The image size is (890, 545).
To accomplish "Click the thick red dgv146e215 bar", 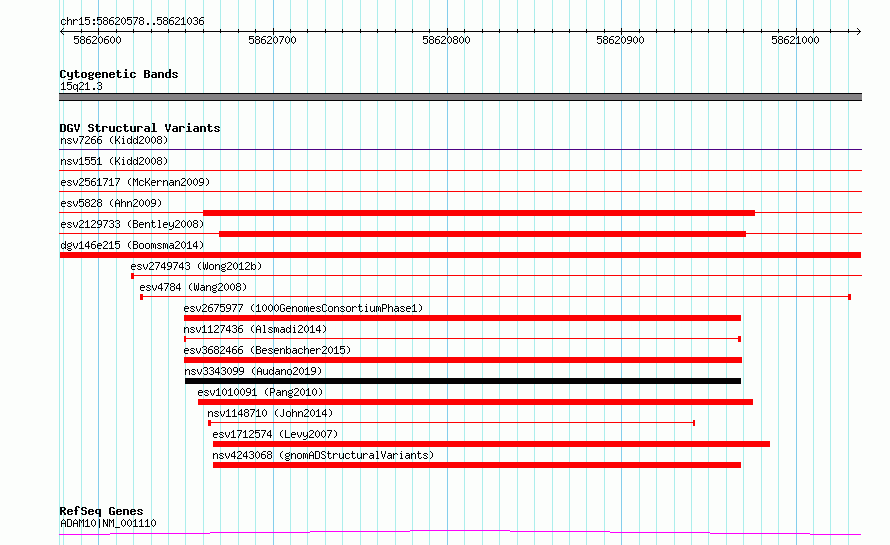I will pyautogui.click(x=460, y=255).
